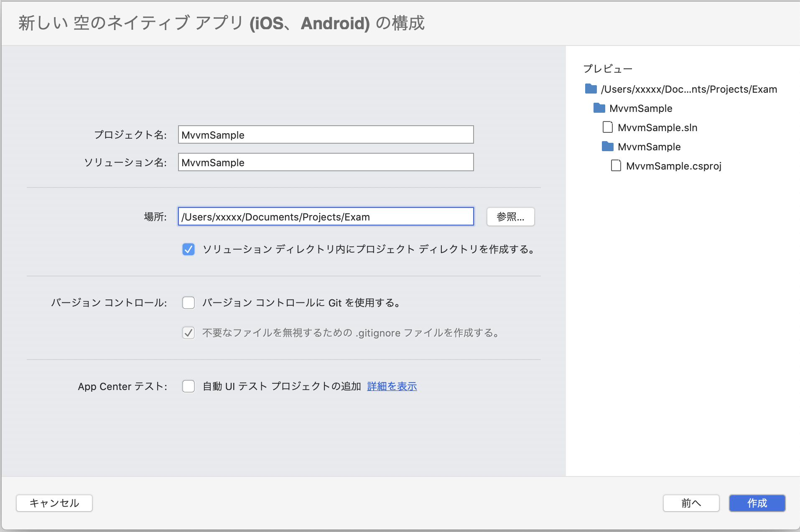Click the inner MvvmSample project folder icon
Screen dimensions: 800x532
pos(607,146)
